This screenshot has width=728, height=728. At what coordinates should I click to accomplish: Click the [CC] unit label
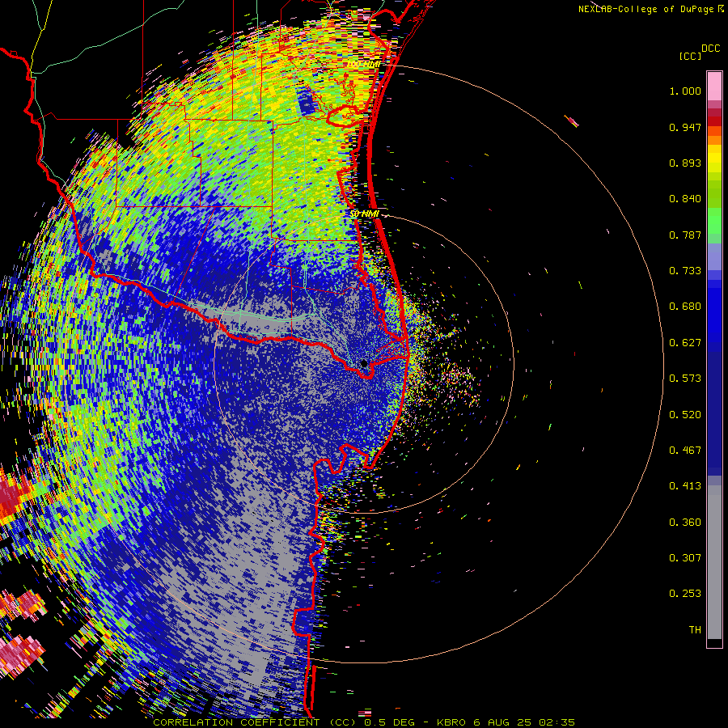(x=690, y=56)
